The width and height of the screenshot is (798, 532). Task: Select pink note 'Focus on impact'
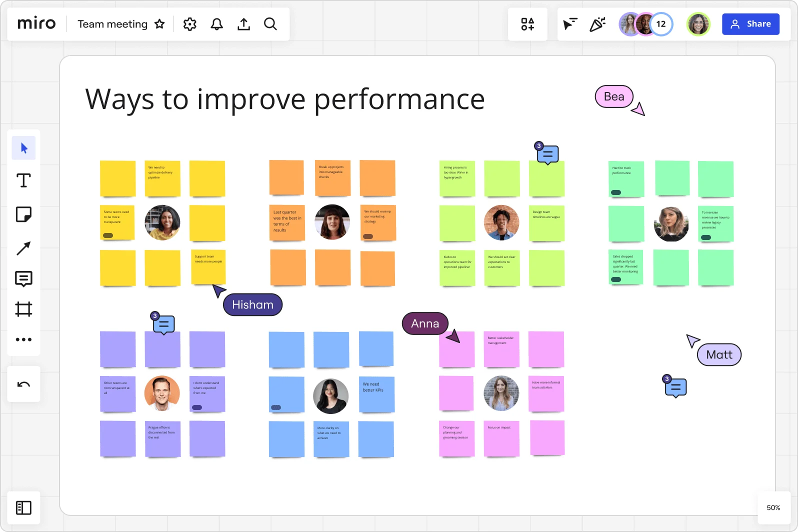501,438
